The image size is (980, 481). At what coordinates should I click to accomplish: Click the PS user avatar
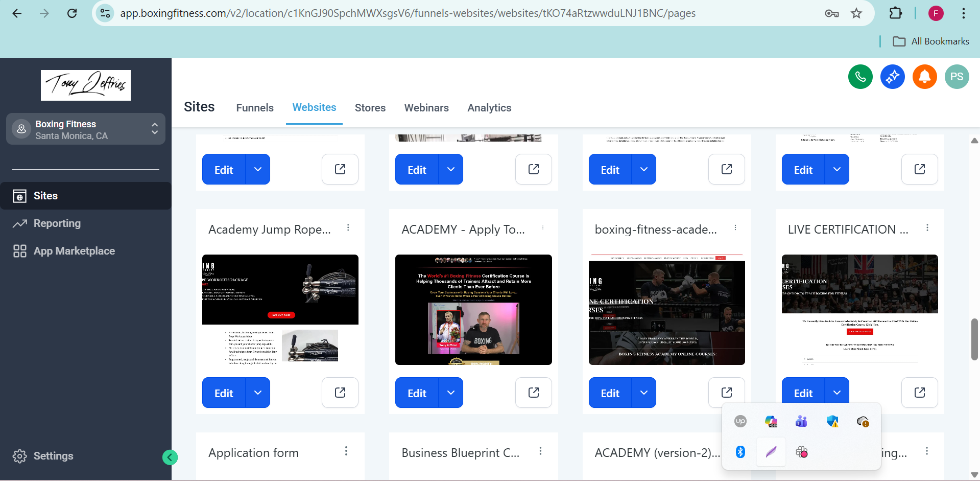tap(957, 77)
